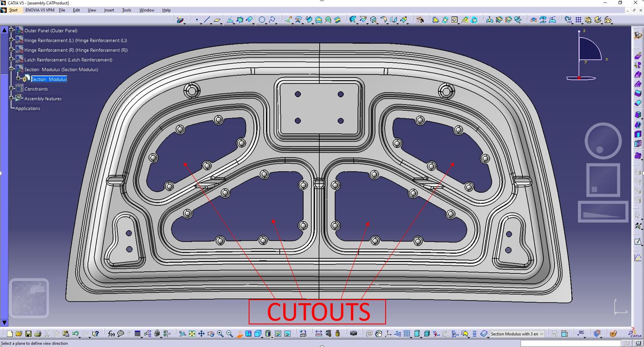644x347 pixels.
Task: Click the Zoom Out magnifier icon
Action: click(230, 334)
